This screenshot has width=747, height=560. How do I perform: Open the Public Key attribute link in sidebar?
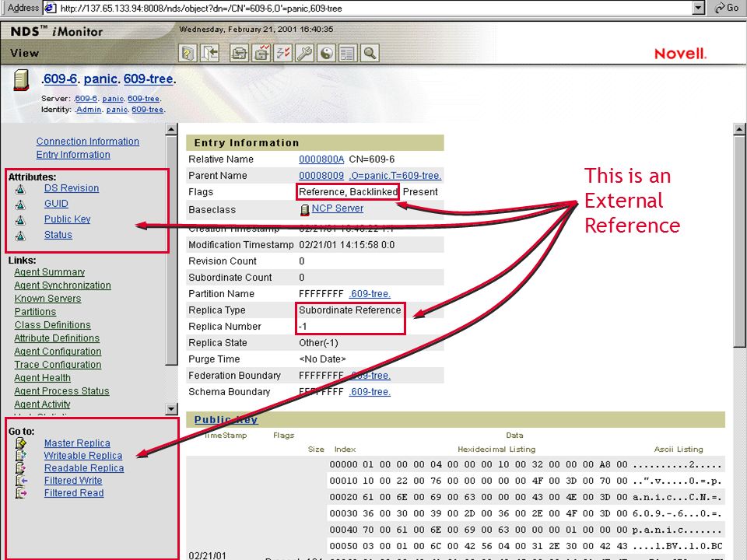pyautogui.click(x=67, y=219)
